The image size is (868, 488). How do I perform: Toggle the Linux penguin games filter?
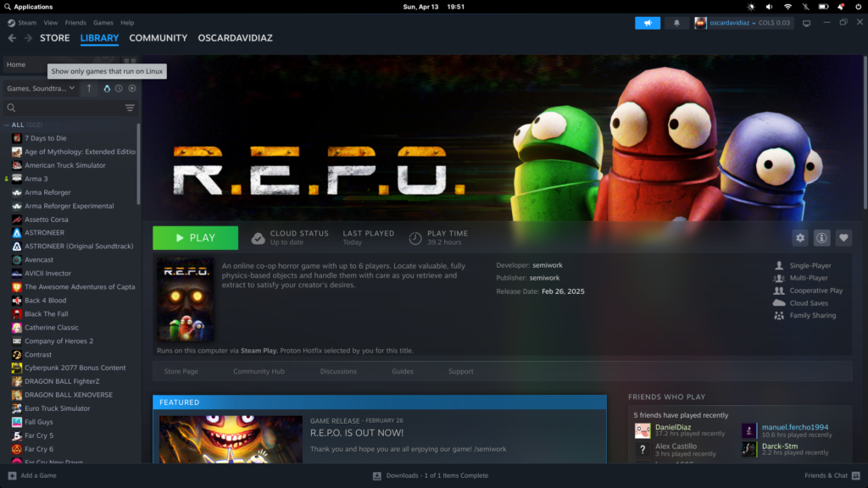click(107, 88)
